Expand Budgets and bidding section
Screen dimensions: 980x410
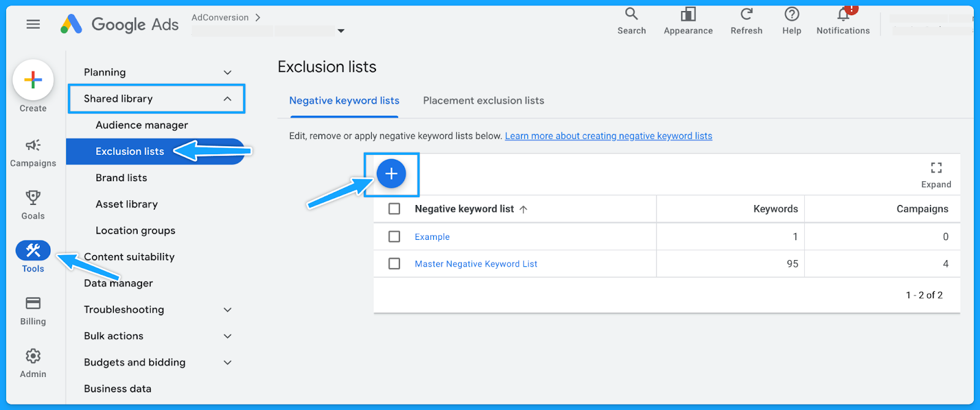(x=227, y=362)
